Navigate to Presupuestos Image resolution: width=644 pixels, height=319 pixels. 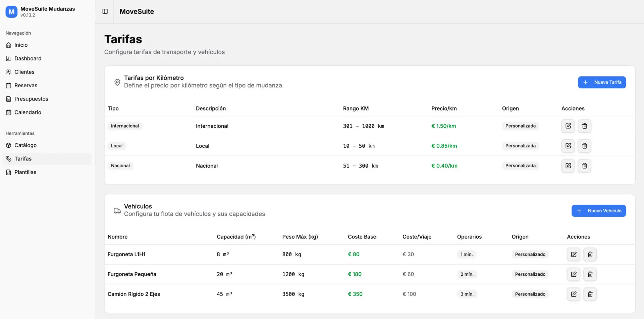pos(31,99)
